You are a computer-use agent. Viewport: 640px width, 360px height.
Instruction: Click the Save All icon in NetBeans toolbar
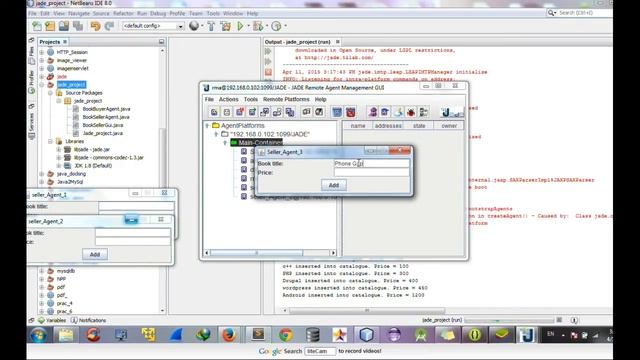[x=78, y=26]
